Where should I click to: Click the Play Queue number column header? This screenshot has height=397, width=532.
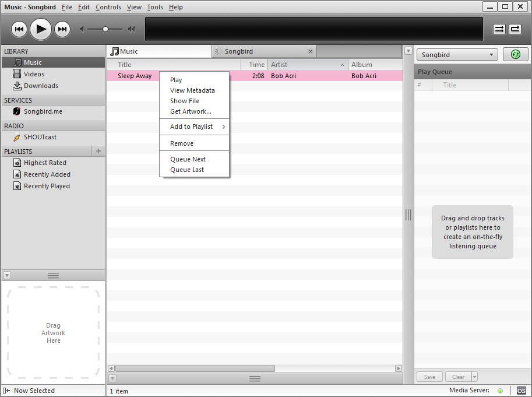(x=424, y=85)
